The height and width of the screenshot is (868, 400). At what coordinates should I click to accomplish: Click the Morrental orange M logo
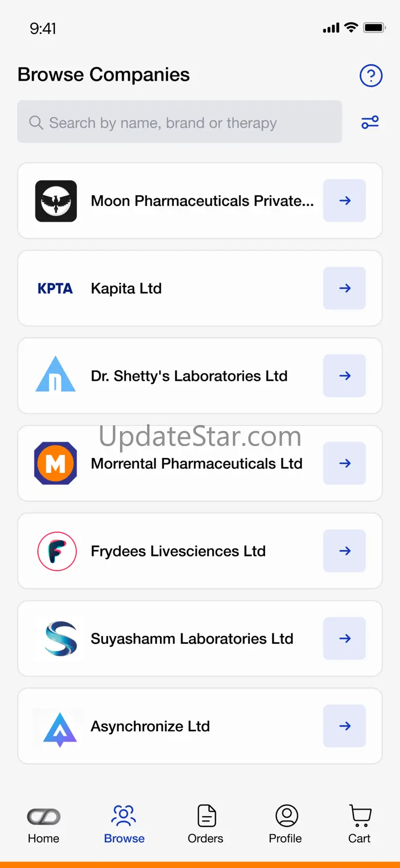point(55,464)
